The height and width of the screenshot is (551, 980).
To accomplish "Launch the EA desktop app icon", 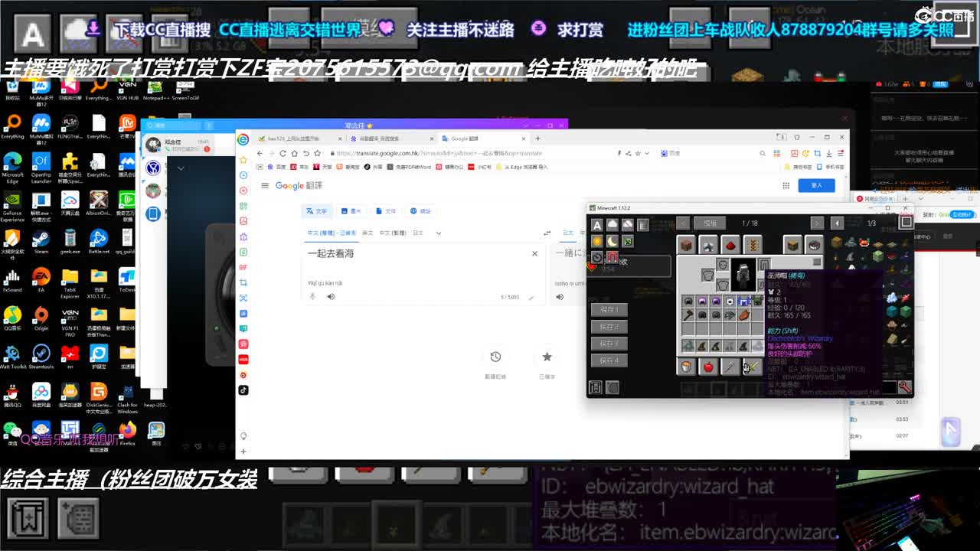I will 41,280.
